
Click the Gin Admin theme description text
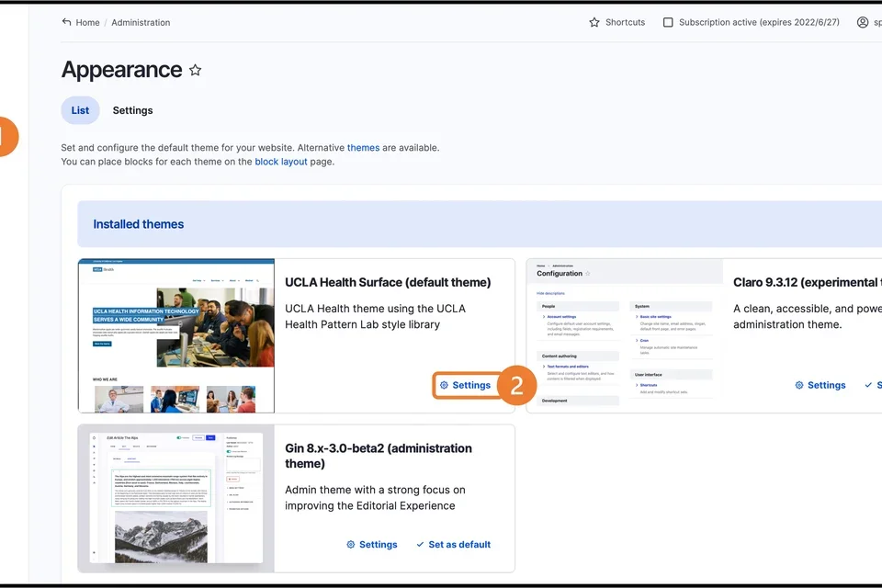pyautogui.click(x=375, y=497)
